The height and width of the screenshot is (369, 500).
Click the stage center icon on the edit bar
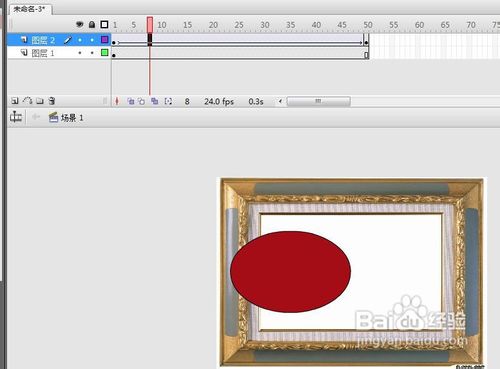[x=16, y=117]
